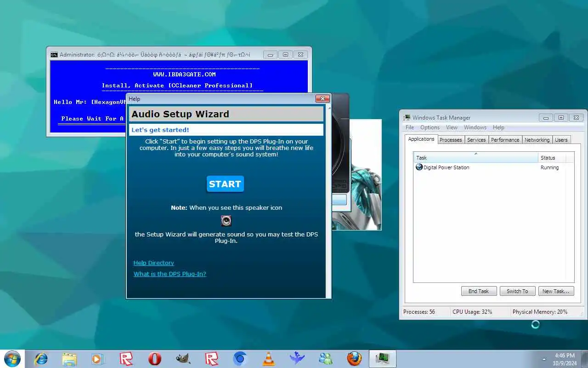Show hidden system tray icons arrow
This screenshot has width=588, height=368.
[x=544, y=359]
